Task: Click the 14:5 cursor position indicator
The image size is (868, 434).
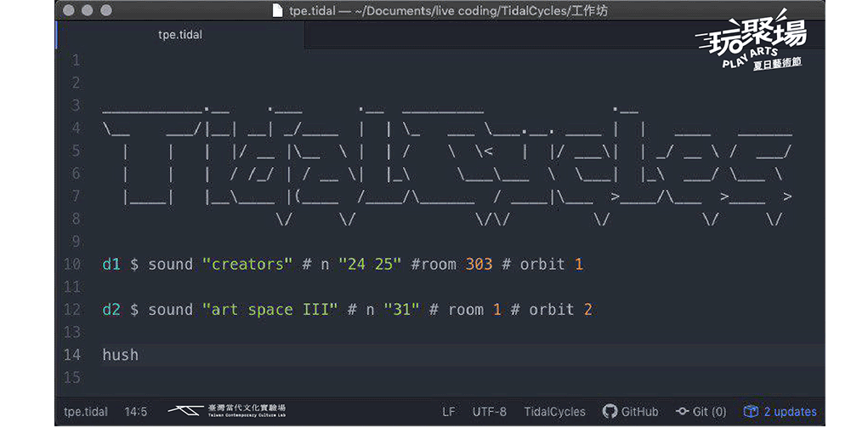Action: tap(136, 412)
